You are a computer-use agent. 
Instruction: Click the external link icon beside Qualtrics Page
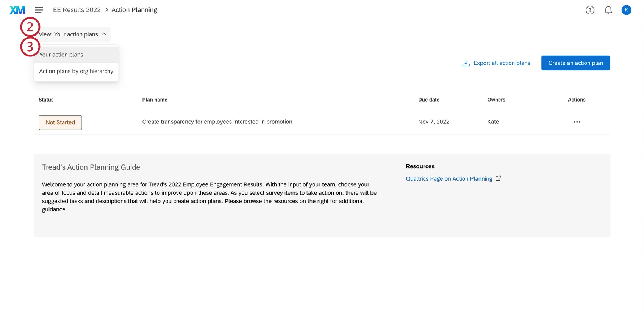click(x=498, y=178)
